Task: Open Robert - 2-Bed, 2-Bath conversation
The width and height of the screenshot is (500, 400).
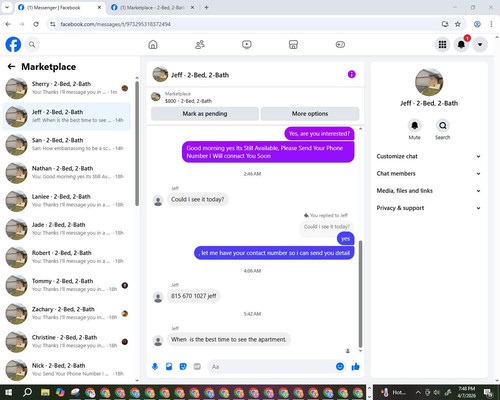Action: (67, 257)
